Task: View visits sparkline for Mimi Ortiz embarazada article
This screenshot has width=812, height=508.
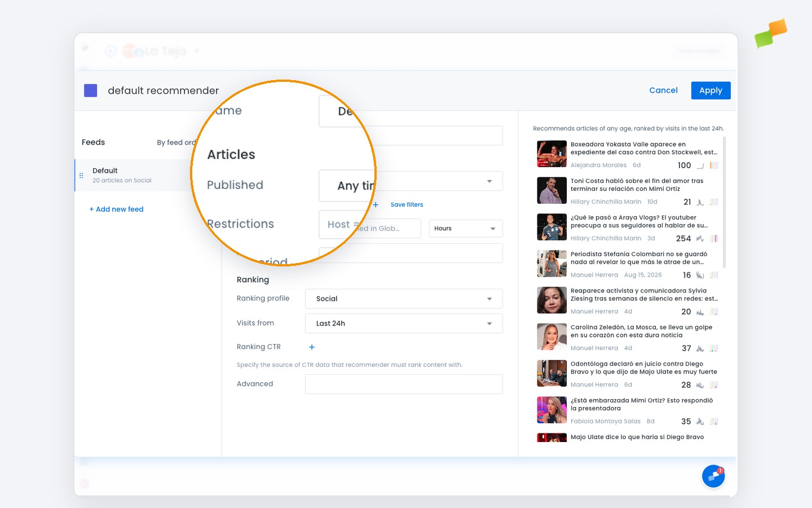Action: [700, 422]
